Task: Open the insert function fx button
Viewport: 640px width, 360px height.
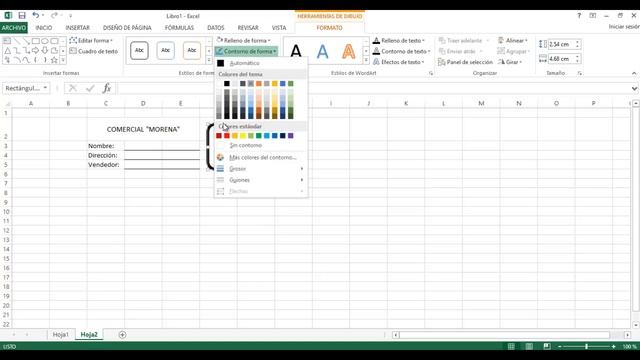Action: 107,88
